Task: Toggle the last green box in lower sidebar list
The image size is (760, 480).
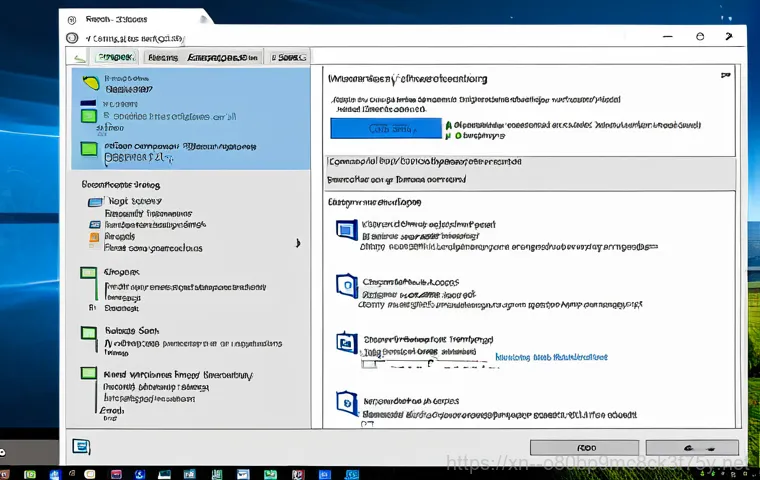Action: tap(88, 375)
